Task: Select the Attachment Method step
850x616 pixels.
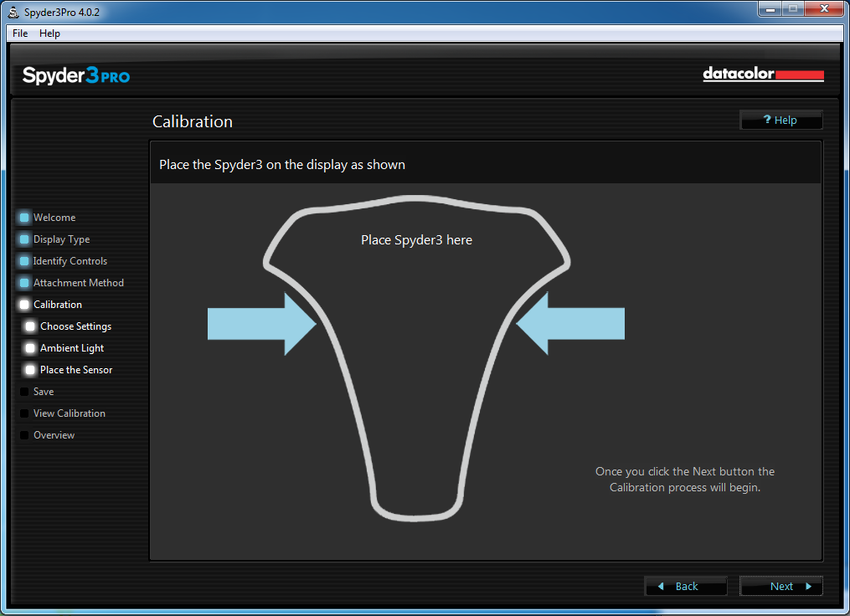Action: pos(71,282)
